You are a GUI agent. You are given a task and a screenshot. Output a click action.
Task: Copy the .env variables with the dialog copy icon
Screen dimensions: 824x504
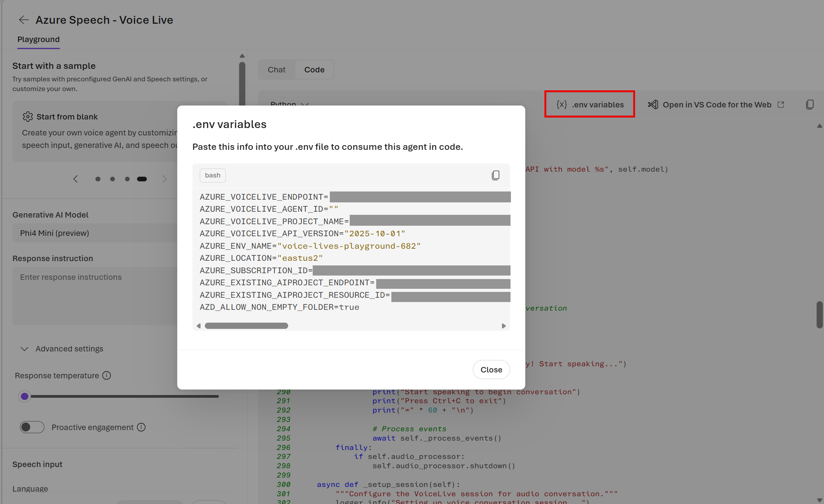495,175
